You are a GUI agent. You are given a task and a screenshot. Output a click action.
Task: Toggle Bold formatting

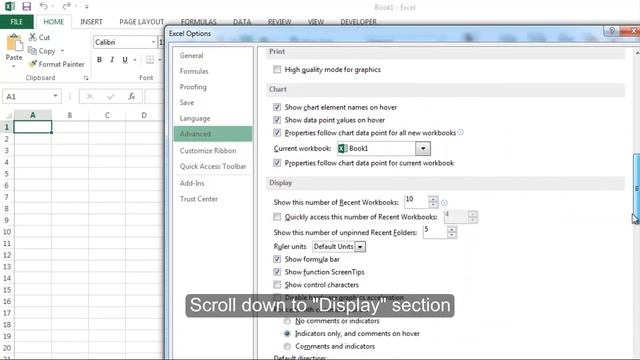pyautogui.click(x=99, y=60)
